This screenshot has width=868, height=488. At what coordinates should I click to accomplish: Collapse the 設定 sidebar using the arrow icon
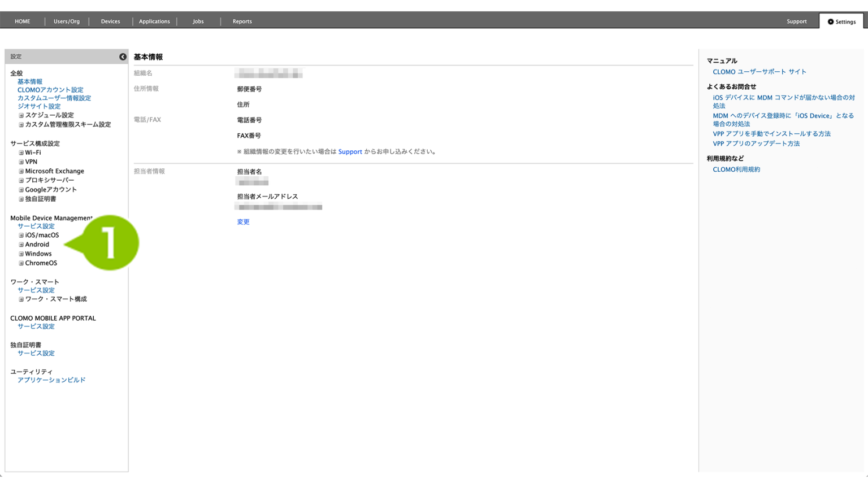point(123,56)
